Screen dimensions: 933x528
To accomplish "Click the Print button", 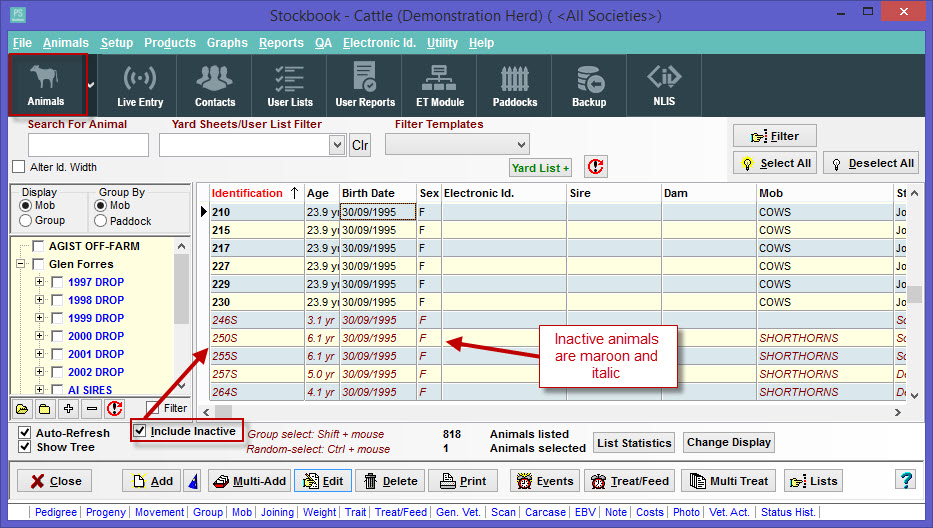I will tap(463, 481).
